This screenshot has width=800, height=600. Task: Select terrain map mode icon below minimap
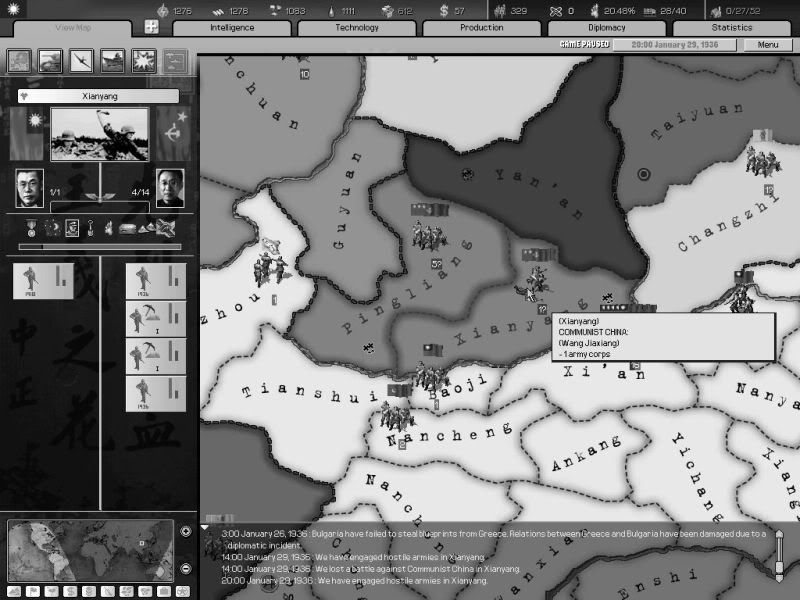point(15,591)
